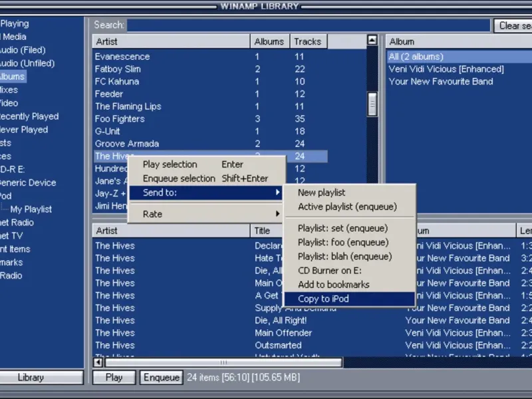Click track list scroll left arrow
Screen dimensions: 532x399
click(98, 362)
